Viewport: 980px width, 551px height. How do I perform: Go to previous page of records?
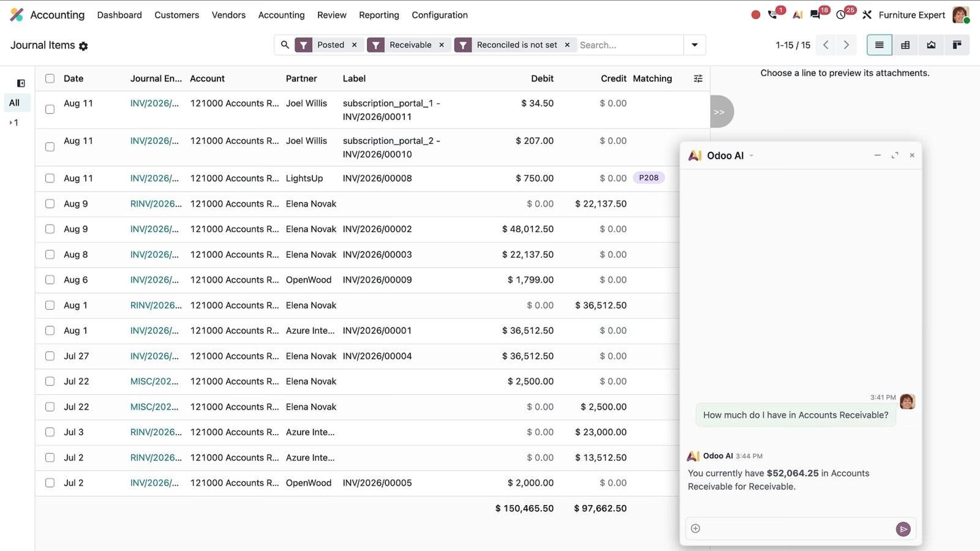click(826, 45)
